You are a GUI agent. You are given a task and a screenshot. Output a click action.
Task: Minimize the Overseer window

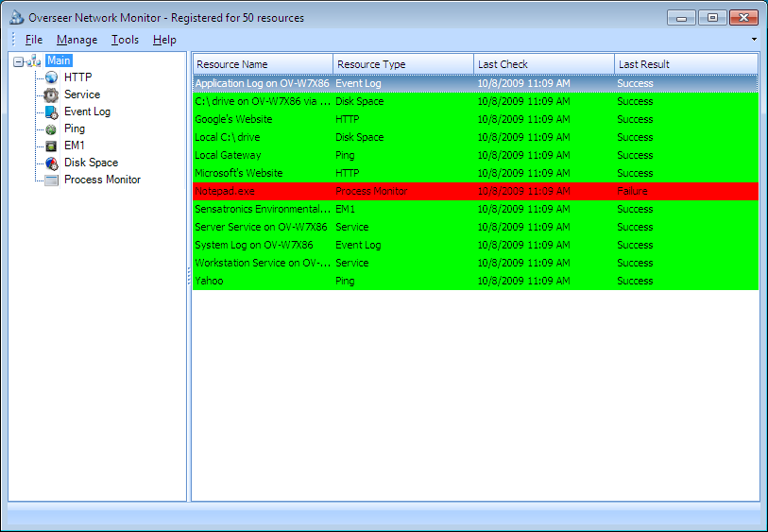pyautogui.click(x=681, y=18)
